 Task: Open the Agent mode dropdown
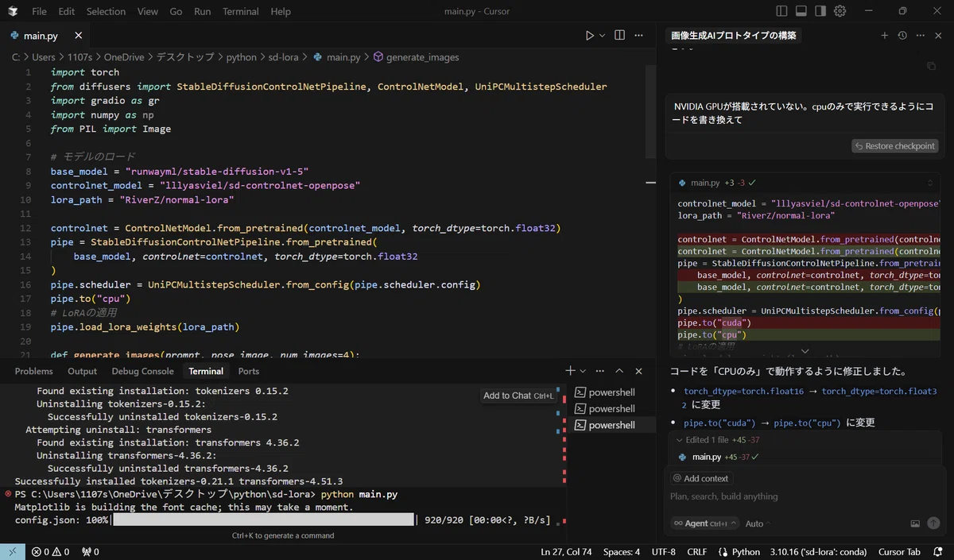(x=704, y=523)
